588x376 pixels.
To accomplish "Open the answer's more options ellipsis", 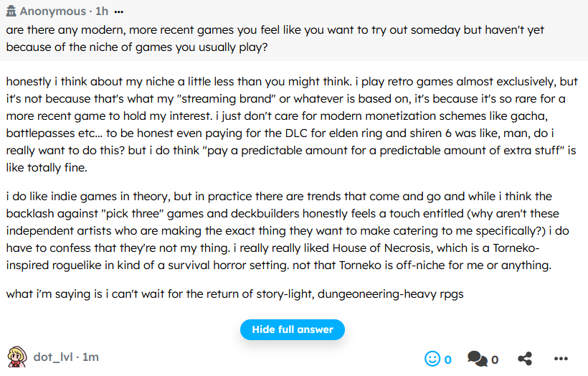I will [561, 358].
